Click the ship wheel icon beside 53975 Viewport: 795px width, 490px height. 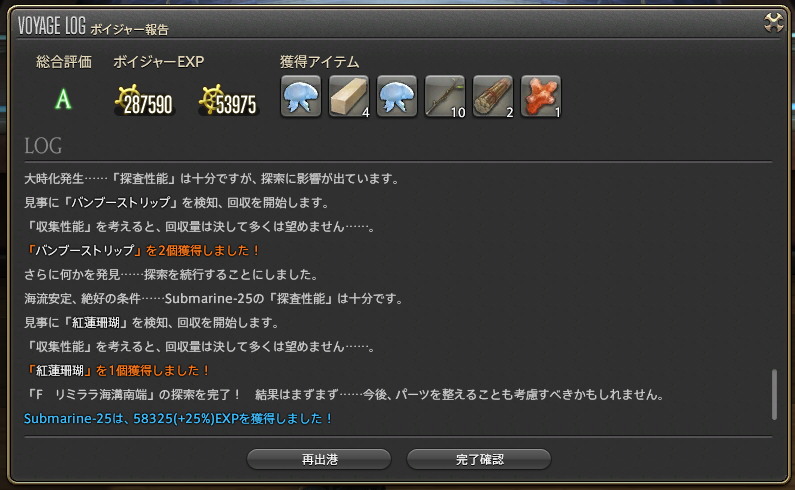click(210, 98)
